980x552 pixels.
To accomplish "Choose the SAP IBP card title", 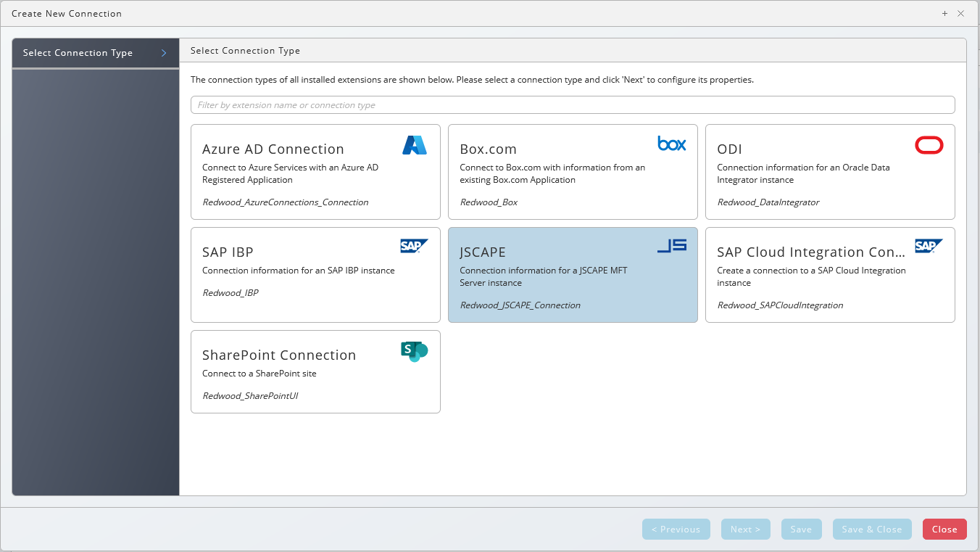I will pos(228,252).
